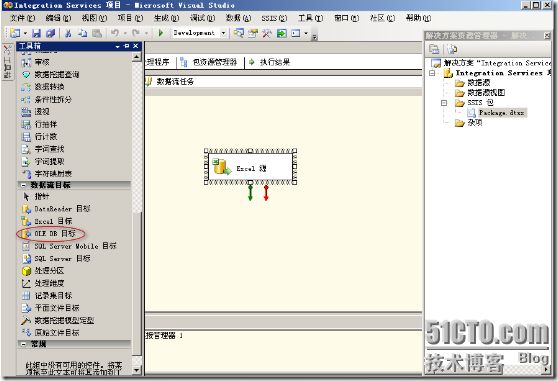Select the Excel 目标 toolbox item

[x=47, y=221]
